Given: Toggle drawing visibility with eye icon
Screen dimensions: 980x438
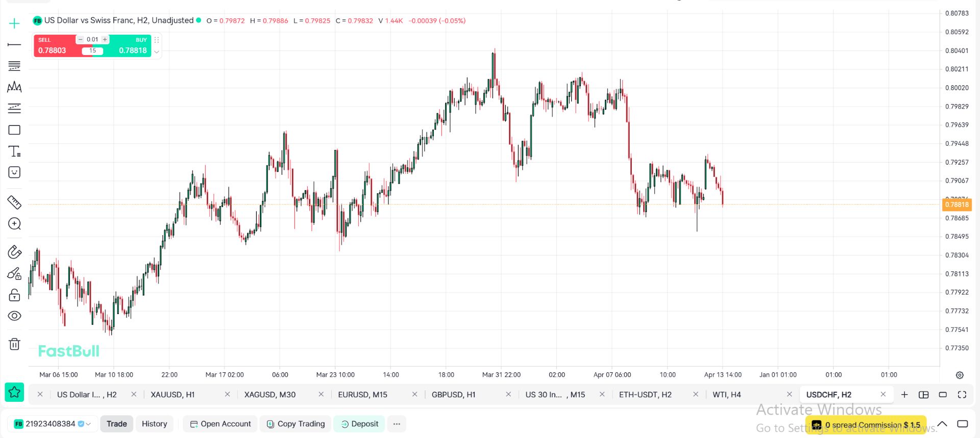Looking at the screenshot, I should pyautogui.click(x=14, y=316).
